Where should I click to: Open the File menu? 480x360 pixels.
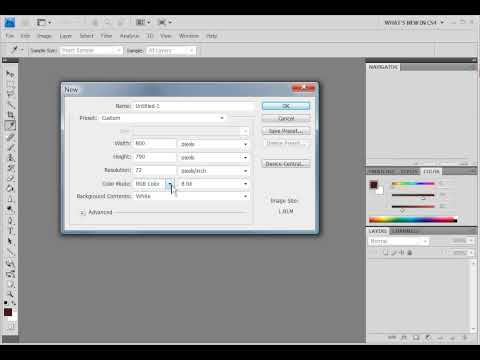point(10,36)
